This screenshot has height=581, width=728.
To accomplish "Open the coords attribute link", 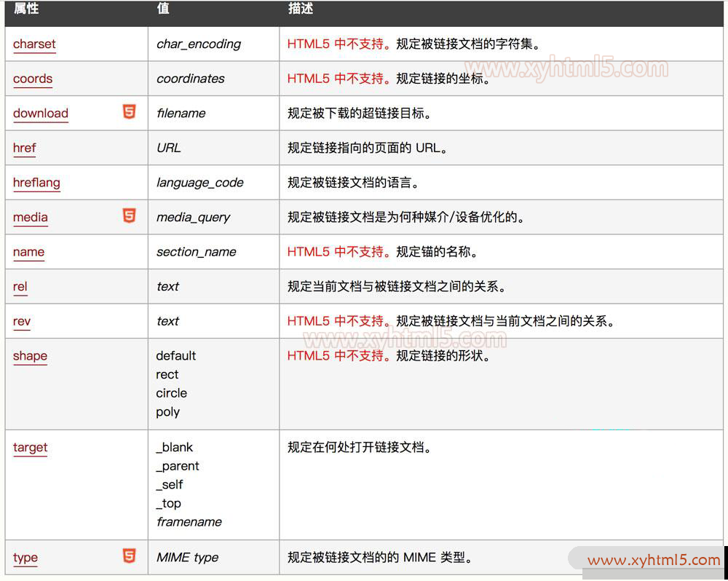I will tap(33, 79).
